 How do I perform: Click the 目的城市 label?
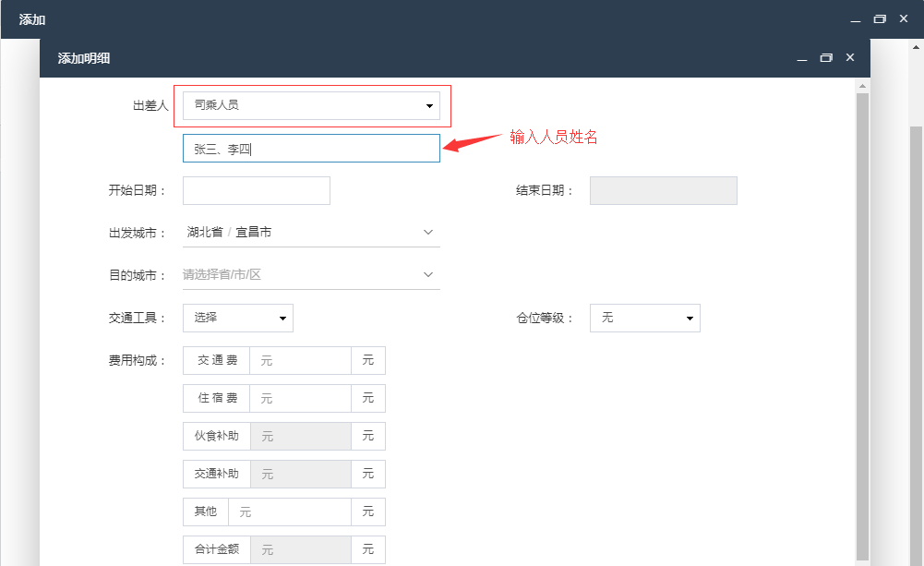click(137, 275)
